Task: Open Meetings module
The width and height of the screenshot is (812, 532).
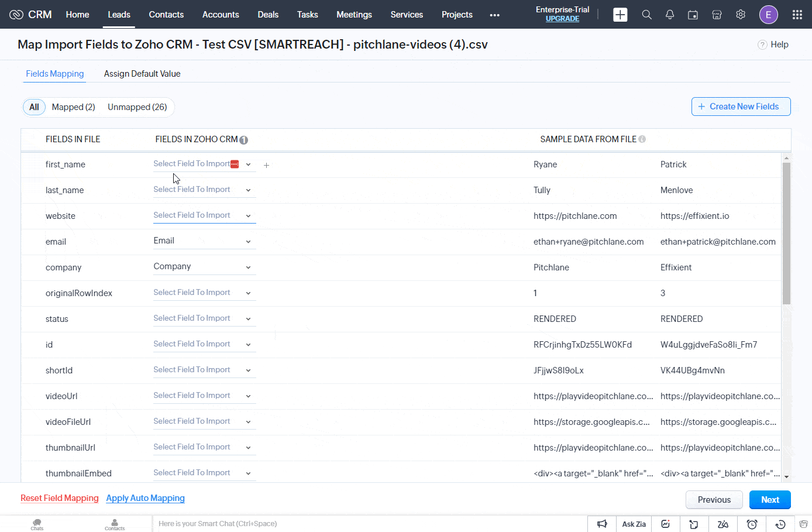Action: click(354, 15)
